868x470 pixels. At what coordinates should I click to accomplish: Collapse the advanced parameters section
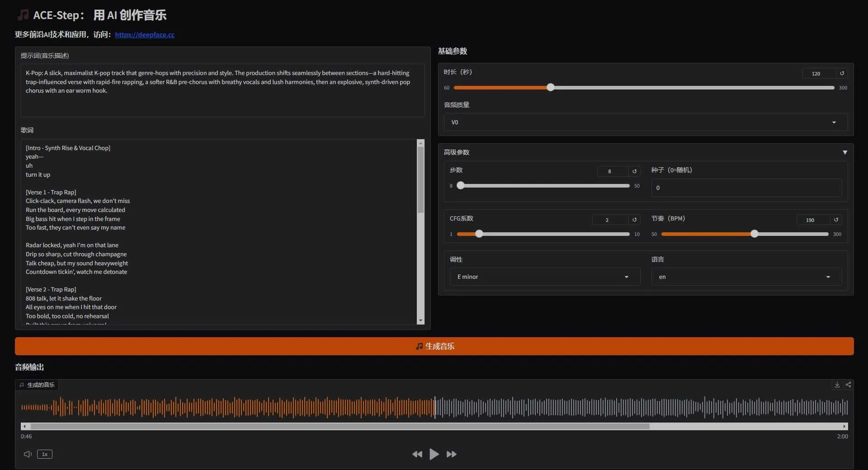click(x=844, y=152)
